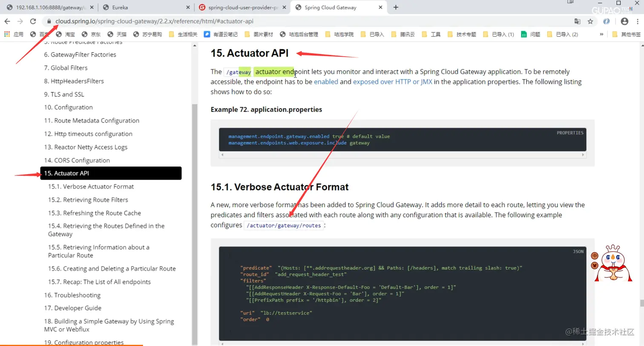Screen dimensions: 644x346
Task: Open the Chrome profile avatar
Action: click(624, 21)
